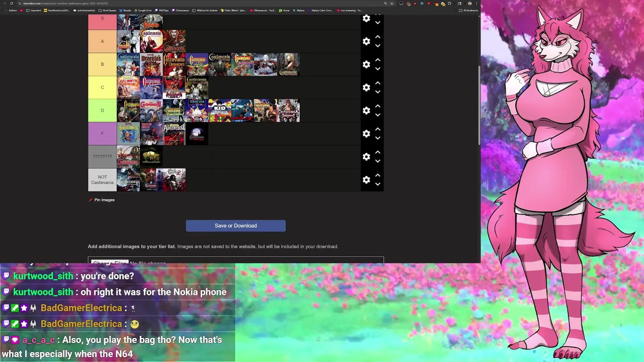This screenshot has height=362, width=644.
Task: Open settings gear for the A tier row
Action: click(366, 41)
